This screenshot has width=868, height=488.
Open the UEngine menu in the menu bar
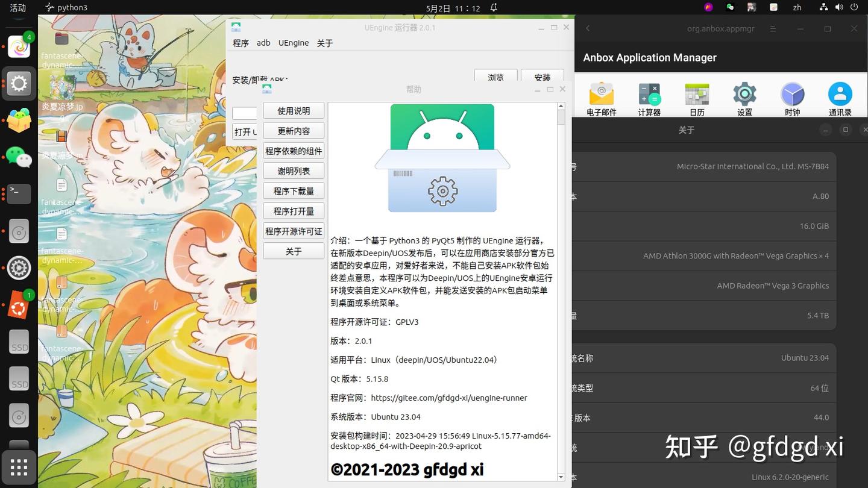point(294,43)
